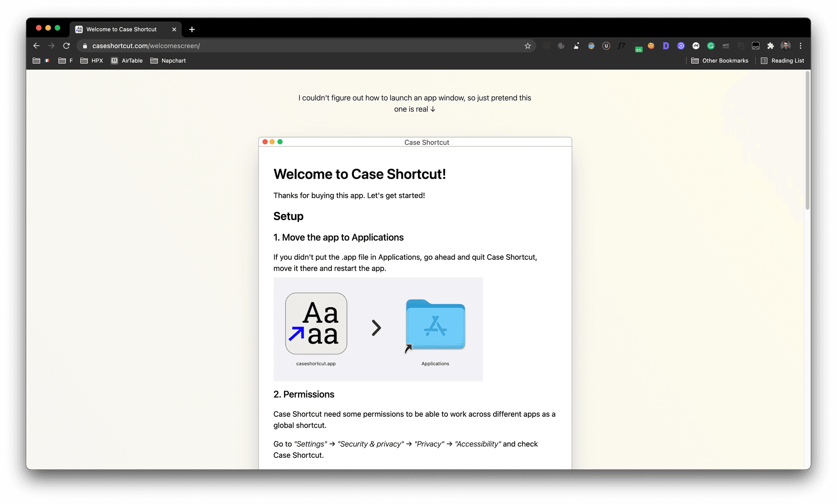Close the Welcome to Case Shortcut tab
This screenshot has height=504, width=837.
174,29
